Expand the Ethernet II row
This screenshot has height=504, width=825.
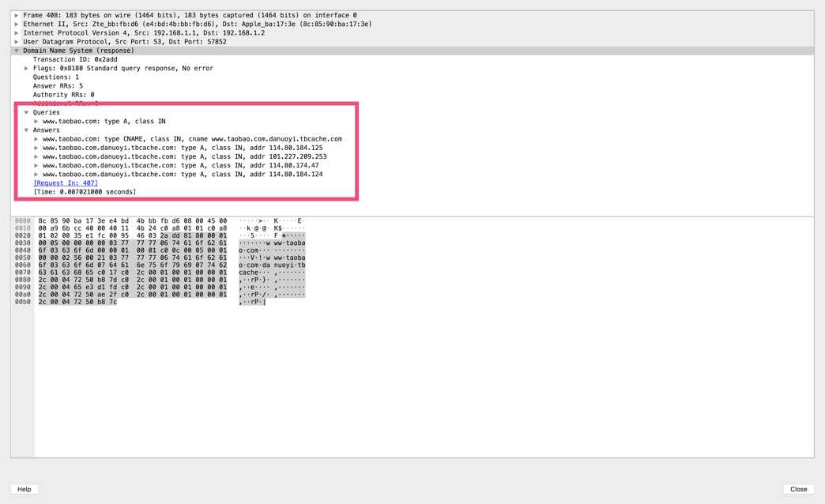click(x=17, y=24)
